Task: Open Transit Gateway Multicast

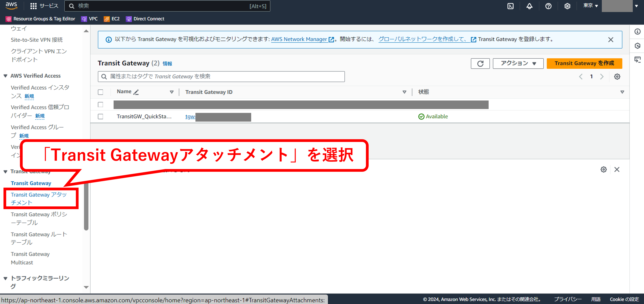Action: (30, 258)
